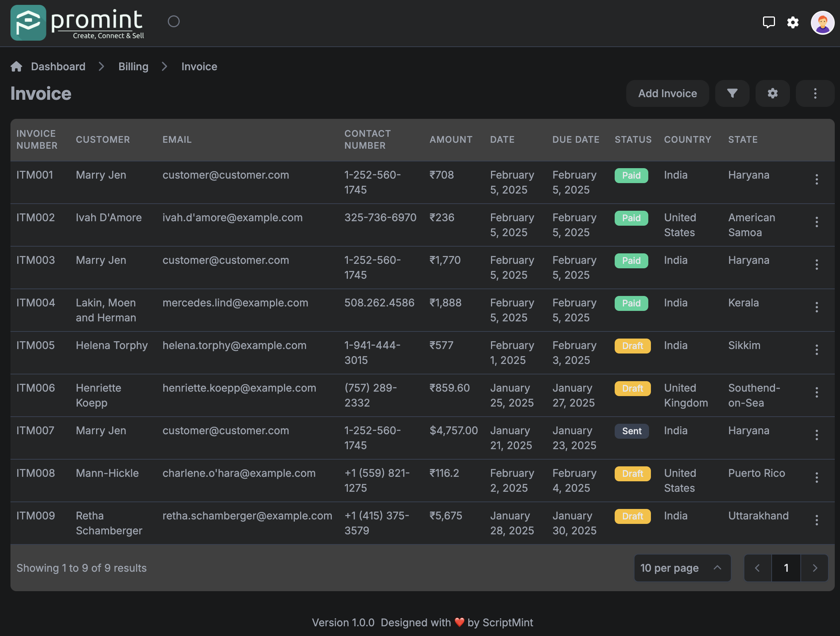This screenshot has width=840, height=636.
Task: Click the Invoice breadcrumb
Action: (x=200, y=67)
